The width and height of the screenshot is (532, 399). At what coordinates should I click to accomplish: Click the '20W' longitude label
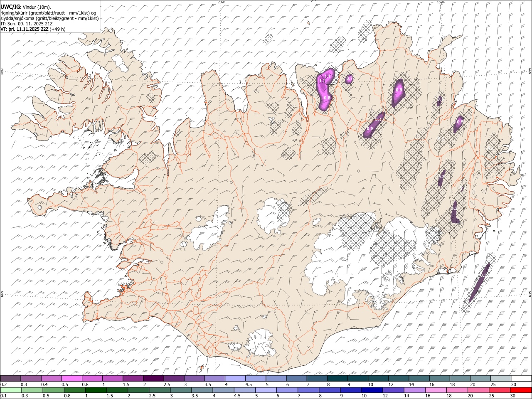point(221,2)
